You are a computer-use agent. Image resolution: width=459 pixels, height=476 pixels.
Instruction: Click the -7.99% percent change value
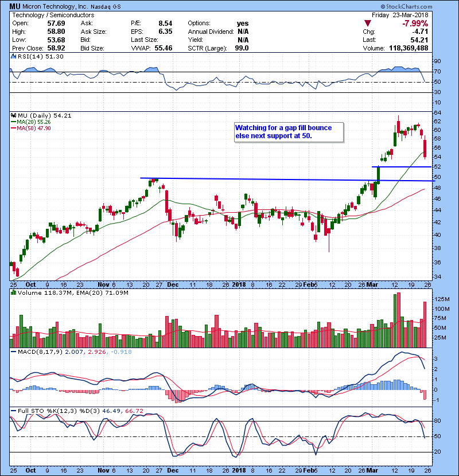(432, 23)
